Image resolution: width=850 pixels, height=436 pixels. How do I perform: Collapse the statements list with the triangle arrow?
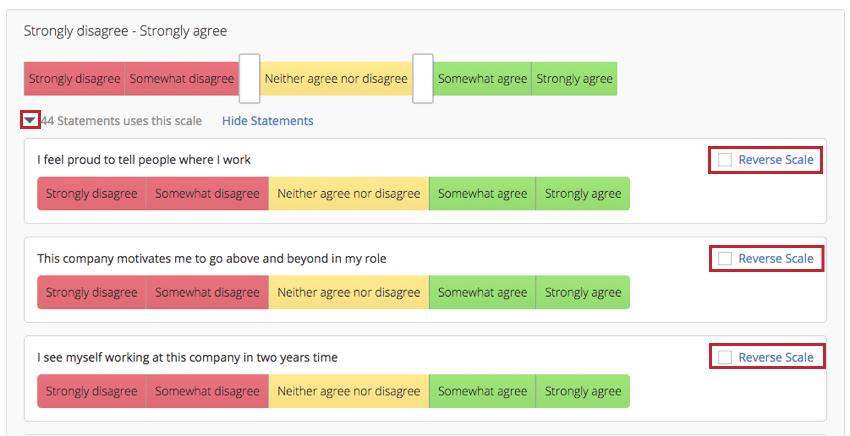[x=30, y=121]
